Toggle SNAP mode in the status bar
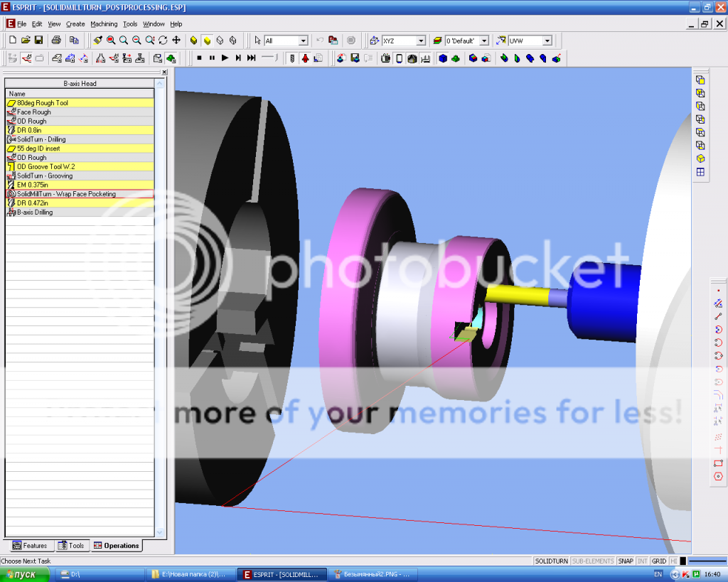Image resolution: width=728 pixels, height=582 pixels. [625, 561]
